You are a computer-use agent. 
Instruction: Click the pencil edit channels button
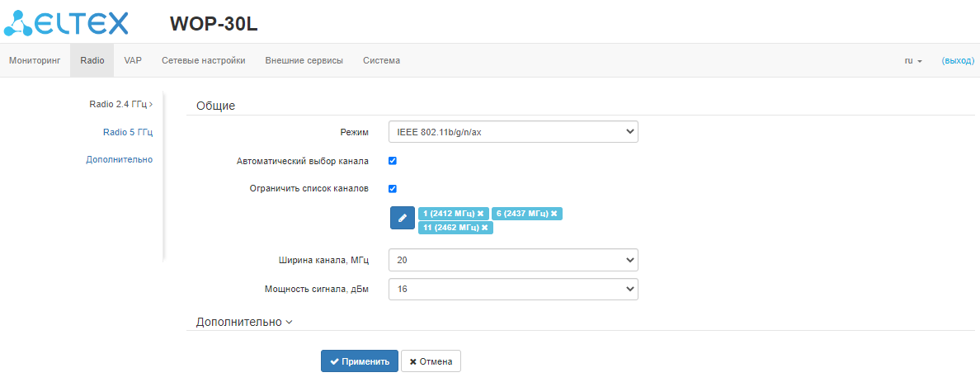[x=403, y=218]
